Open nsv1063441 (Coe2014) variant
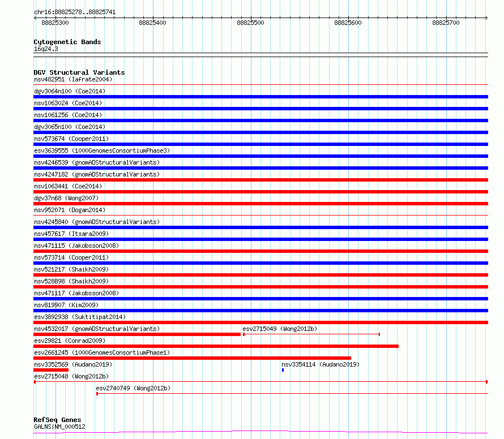 tap(68, 186)
